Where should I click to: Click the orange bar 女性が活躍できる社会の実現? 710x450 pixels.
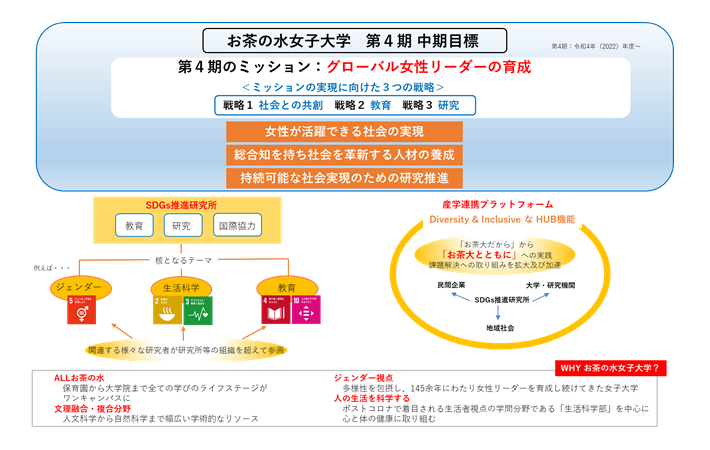point(344,132)
